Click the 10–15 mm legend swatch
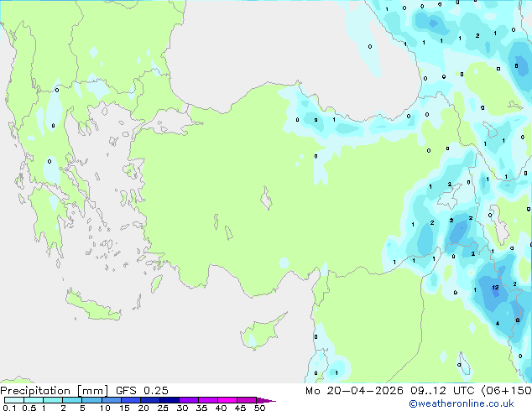This screenshot has height=411, width=532. 111,400
